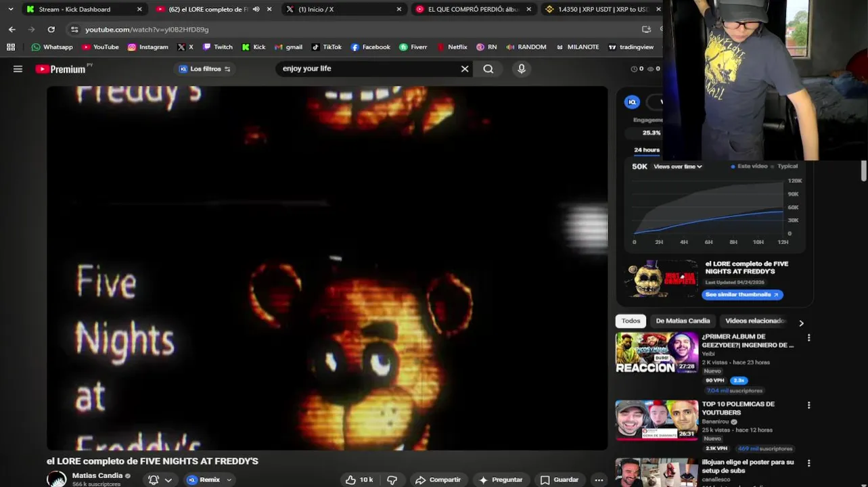Open site info icon in address bar

(x=74, y=29)
